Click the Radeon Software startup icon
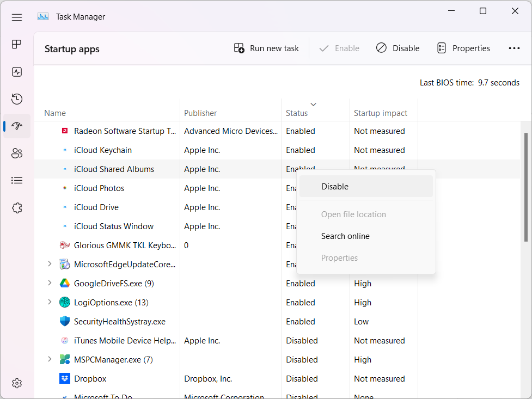Viewport: 532px width, 399px height. (x=65, y=131)
